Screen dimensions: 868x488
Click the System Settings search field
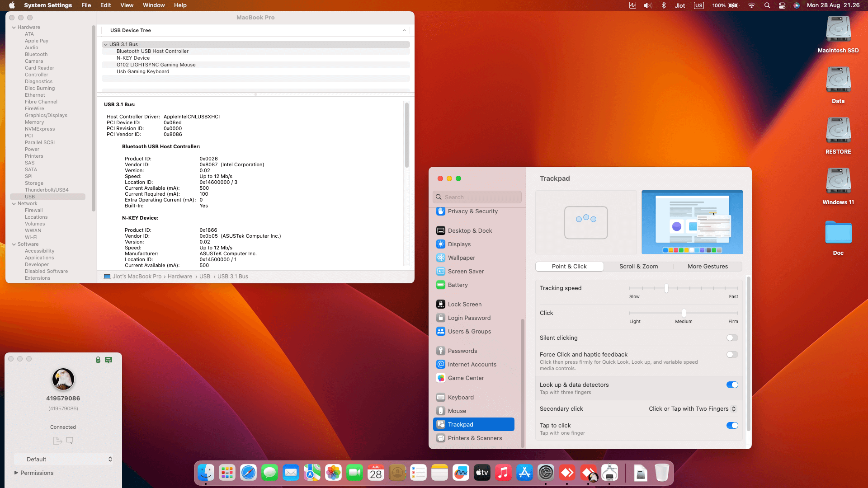[x=477, y=197]
